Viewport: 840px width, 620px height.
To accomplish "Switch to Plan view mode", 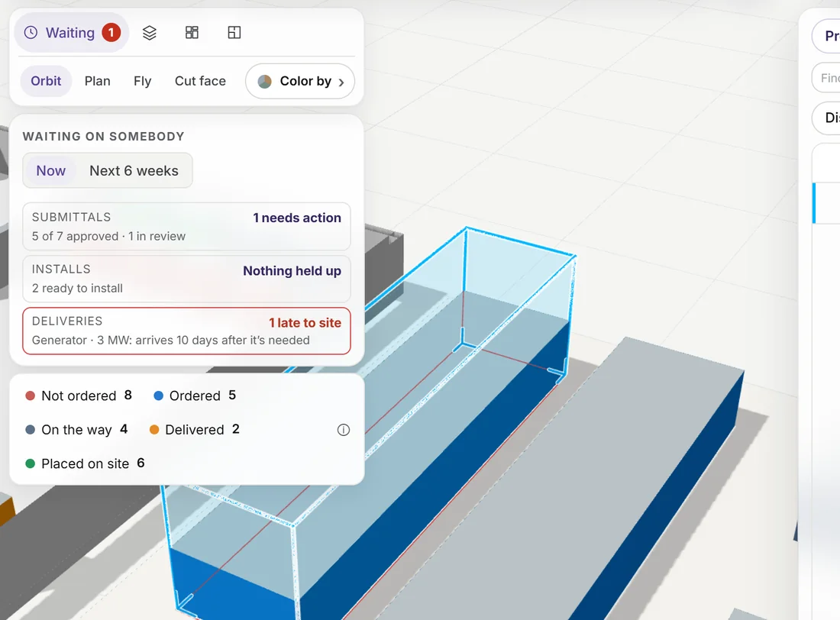I will click(98, 81).
